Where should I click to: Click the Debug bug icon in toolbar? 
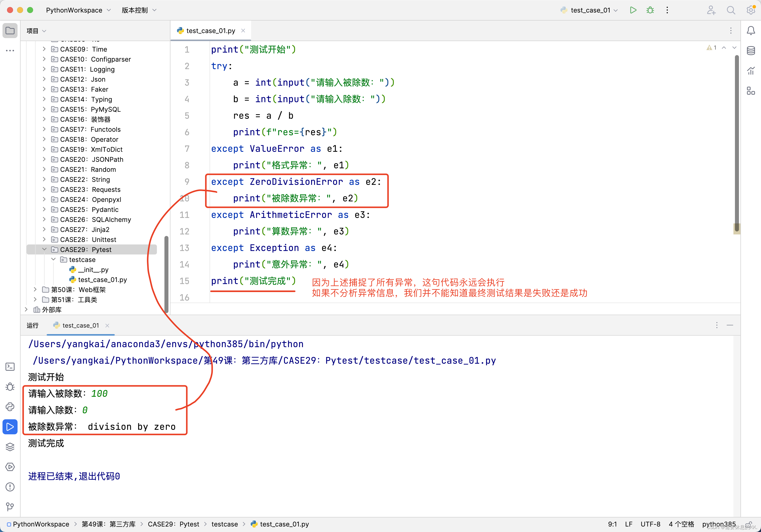(x=650, y=10)
